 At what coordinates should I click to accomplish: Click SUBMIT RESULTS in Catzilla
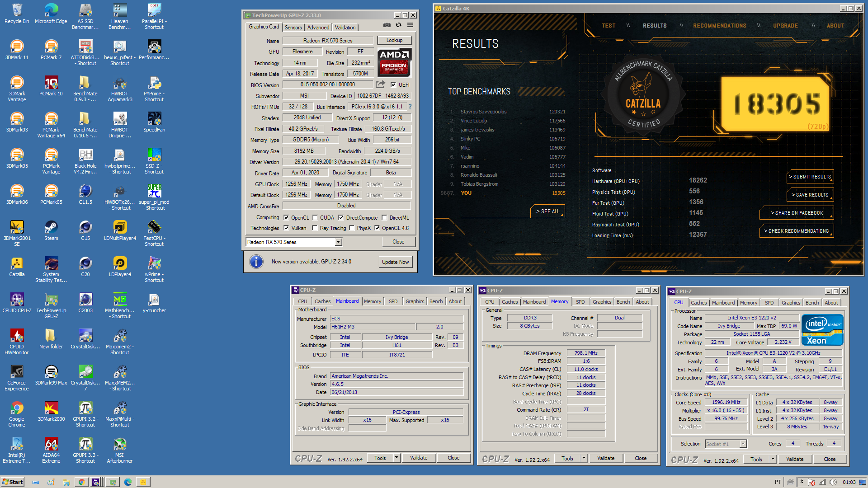point(810,177)
